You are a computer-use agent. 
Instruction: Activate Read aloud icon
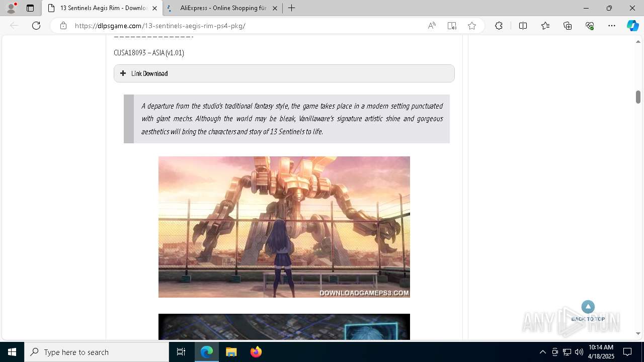coord(432,26)
